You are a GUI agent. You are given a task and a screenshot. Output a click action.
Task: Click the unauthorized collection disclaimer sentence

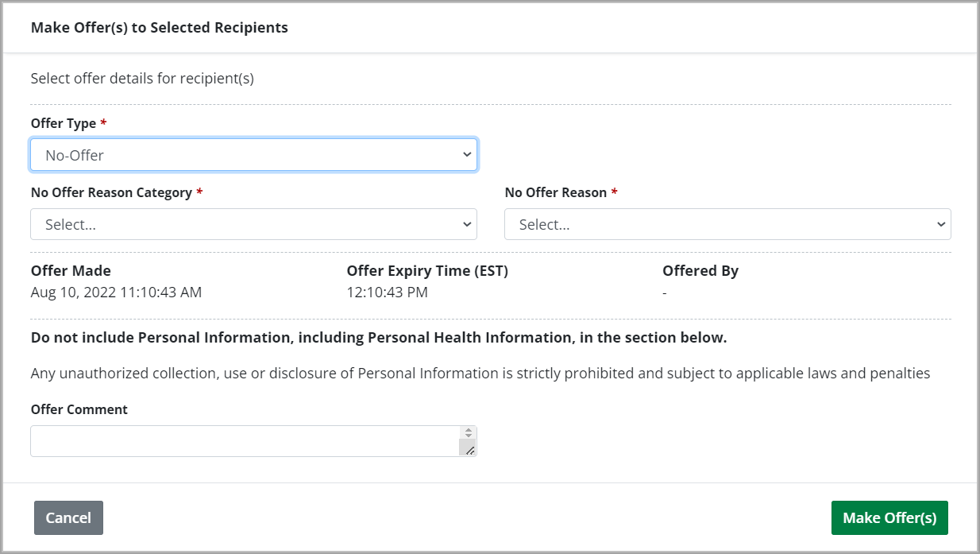click(x=480, y=373)
